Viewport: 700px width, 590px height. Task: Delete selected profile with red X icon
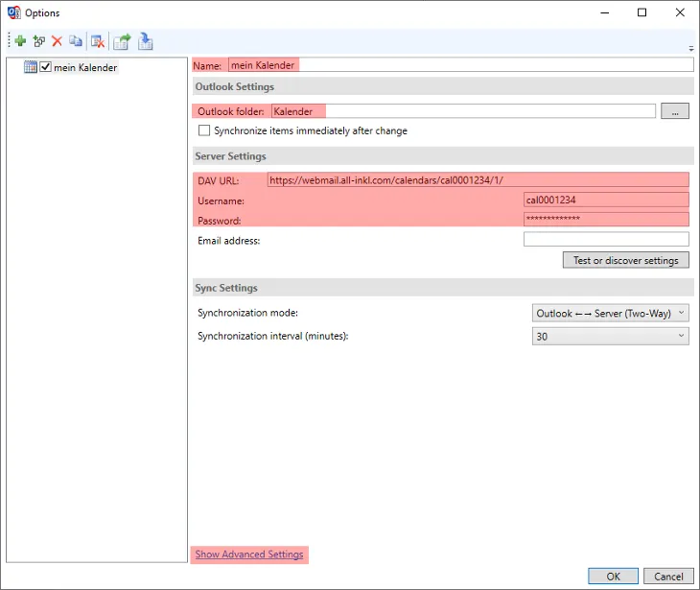57,41
